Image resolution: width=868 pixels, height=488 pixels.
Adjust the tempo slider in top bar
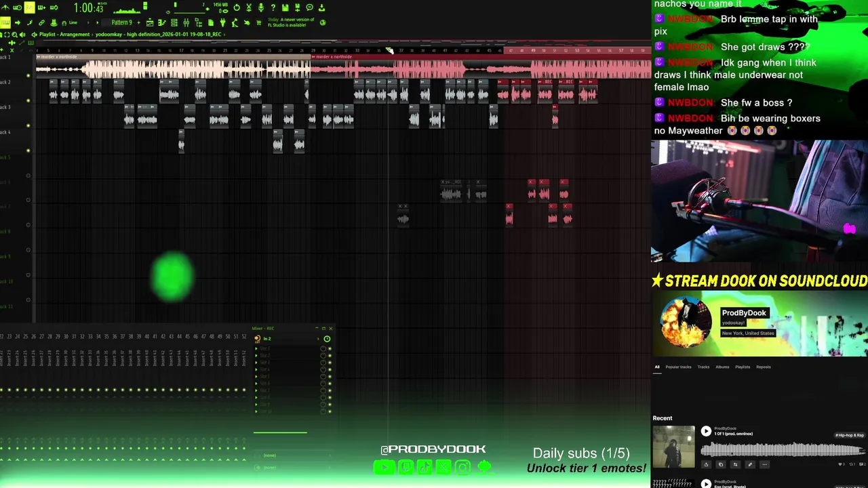pos(189,12)
